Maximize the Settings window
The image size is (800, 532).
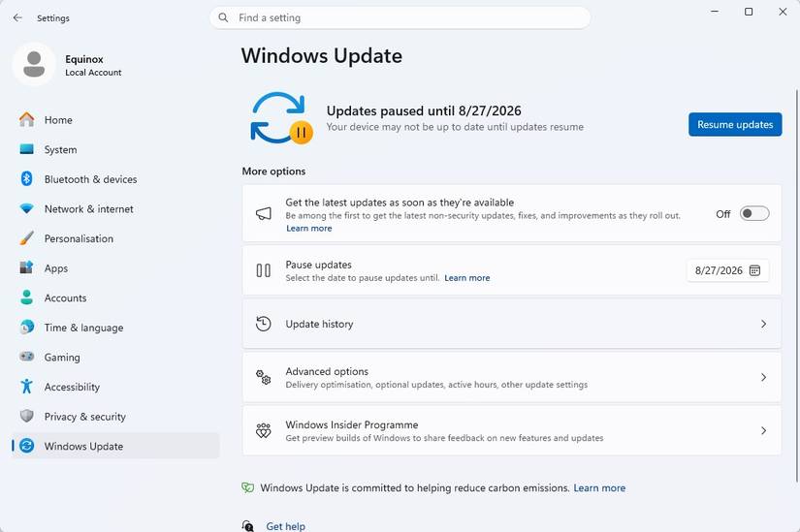pyautogui.click(x=749, y=12)
